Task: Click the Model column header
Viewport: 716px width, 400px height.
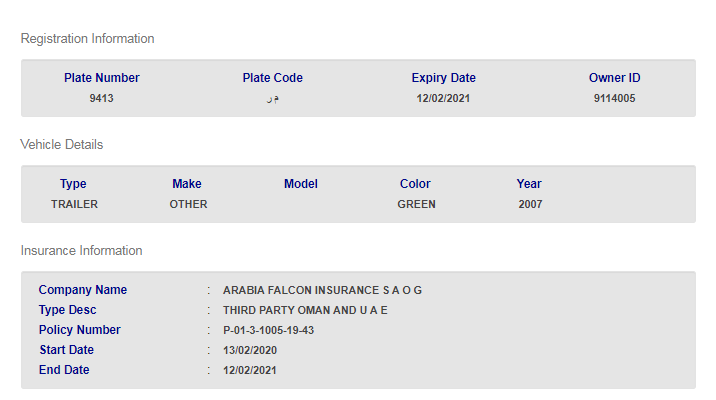Action: pyautogui.click(x=300, y=184)
